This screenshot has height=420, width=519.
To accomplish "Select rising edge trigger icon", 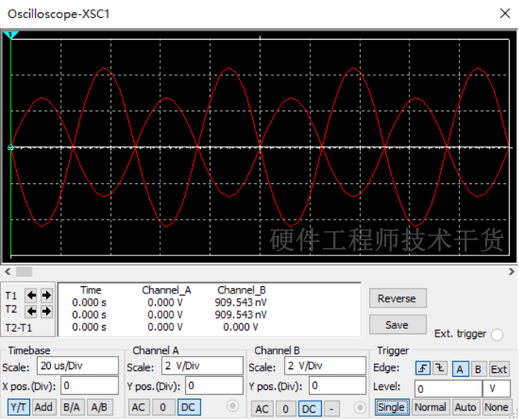I will click(x=423, y=369).
